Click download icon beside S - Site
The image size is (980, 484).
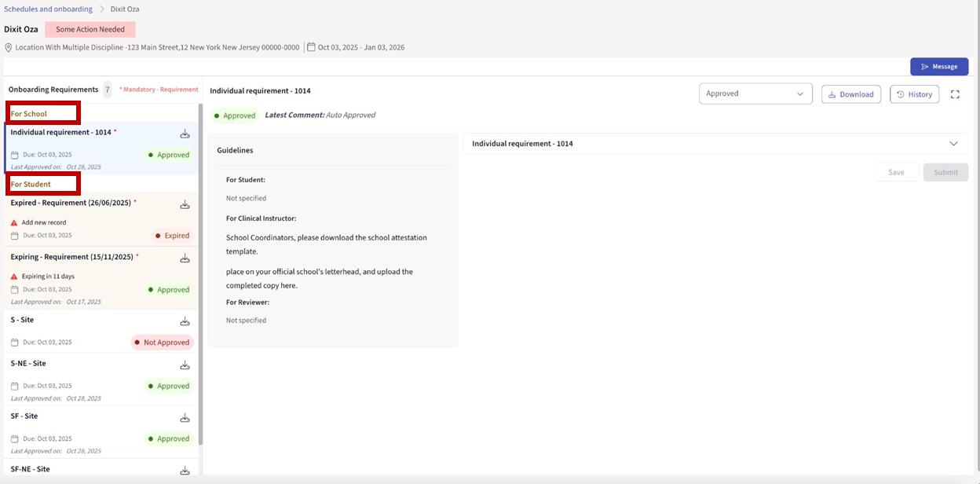pos(185,321)
